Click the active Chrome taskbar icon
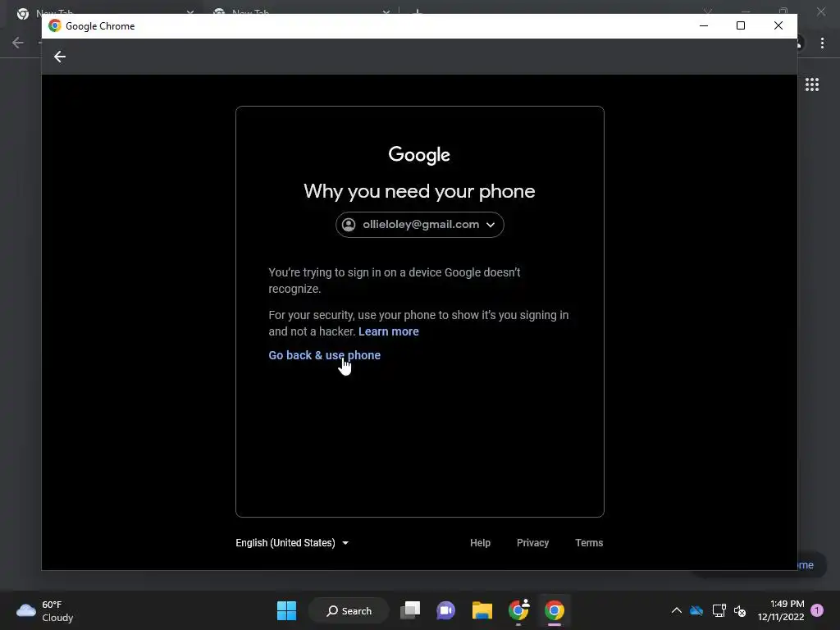The height and width of the screenshot is (630, 840). [555, 610]
